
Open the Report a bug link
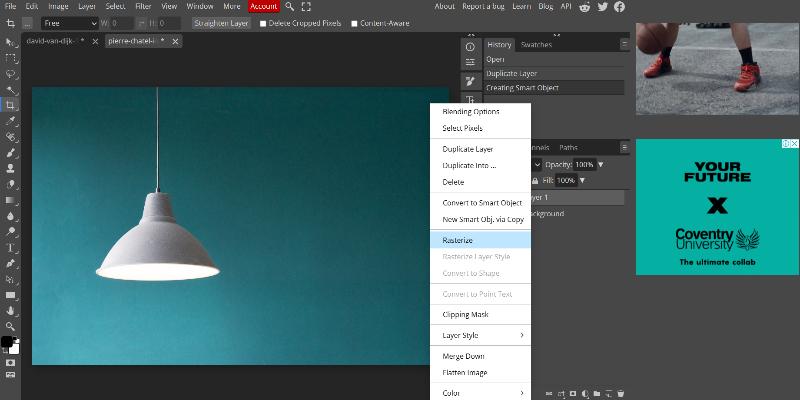pyautogui.click(x=482, y=7)
